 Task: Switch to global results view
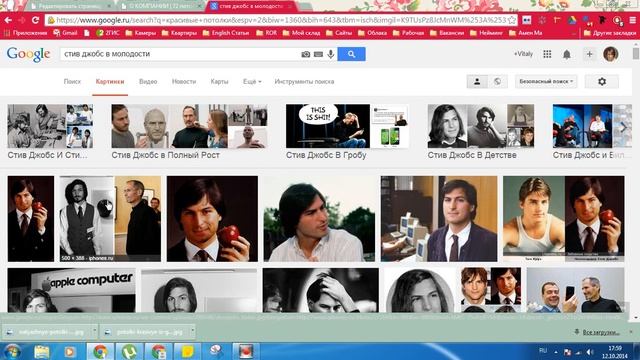(497, 82)
